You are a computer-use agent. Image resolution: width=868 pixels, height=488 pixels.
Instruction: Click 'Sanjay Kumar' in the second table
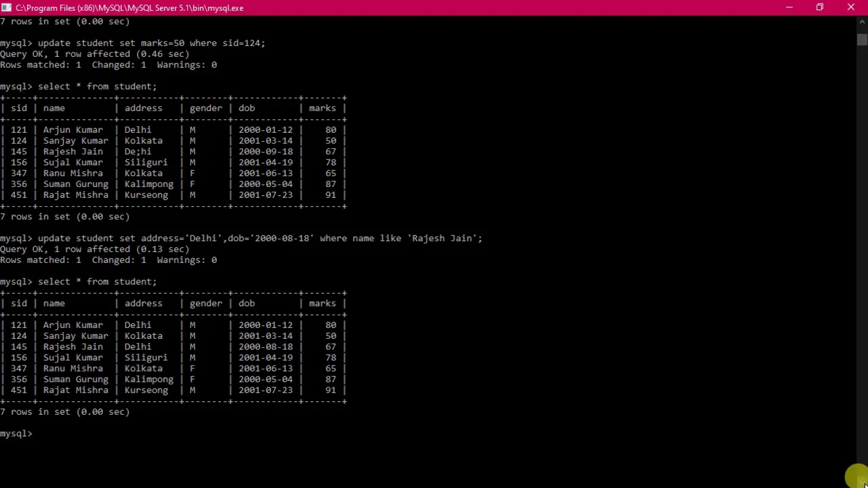coord(75,336)
